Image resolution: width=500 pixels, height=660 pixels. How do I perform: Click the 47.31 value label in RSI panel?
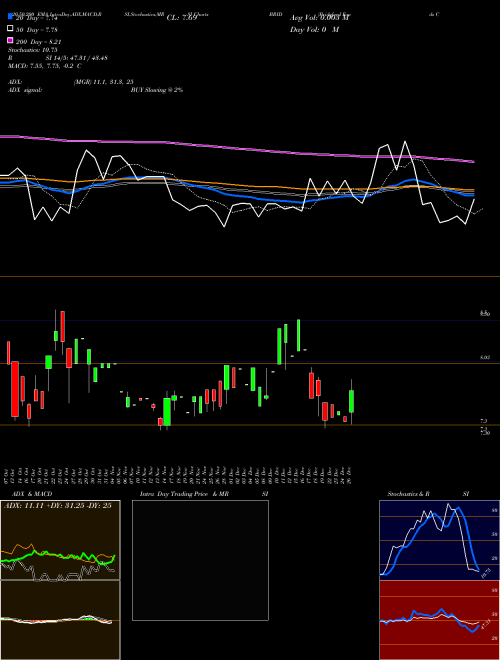tap(485, 624)
